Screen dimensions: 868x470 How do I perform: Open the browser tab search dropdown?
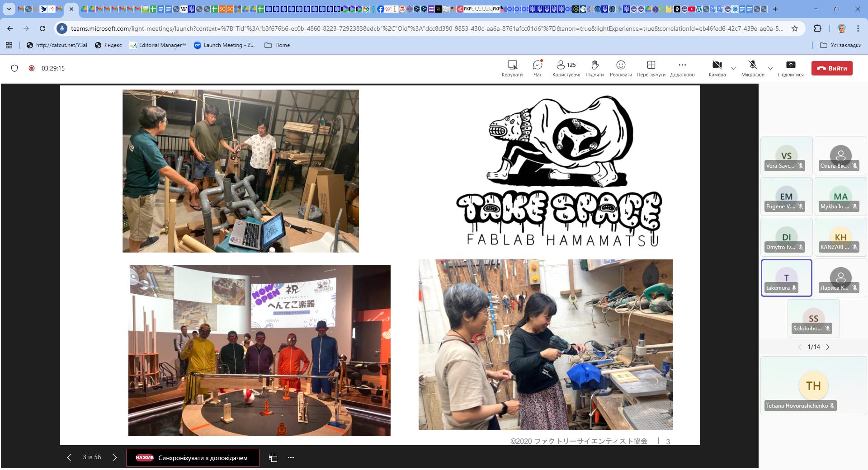8,9
